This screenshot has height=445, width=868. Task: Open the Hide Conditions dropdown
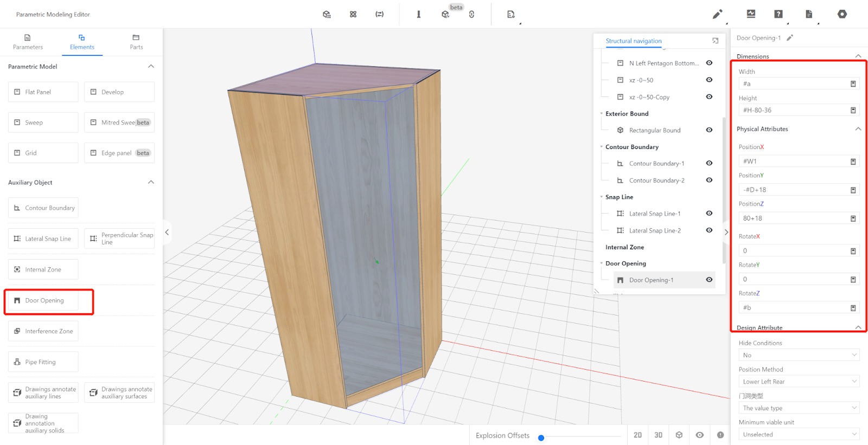(799, 355)
